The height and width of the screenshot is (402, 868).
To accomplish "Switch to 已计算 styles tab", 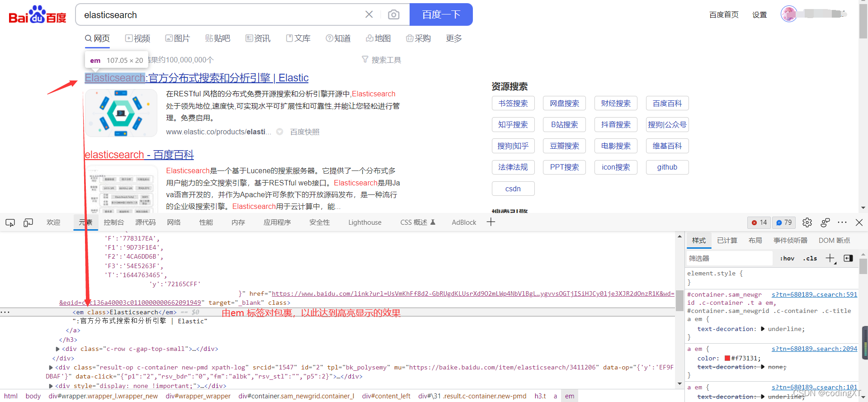I will tap(727, 241).
